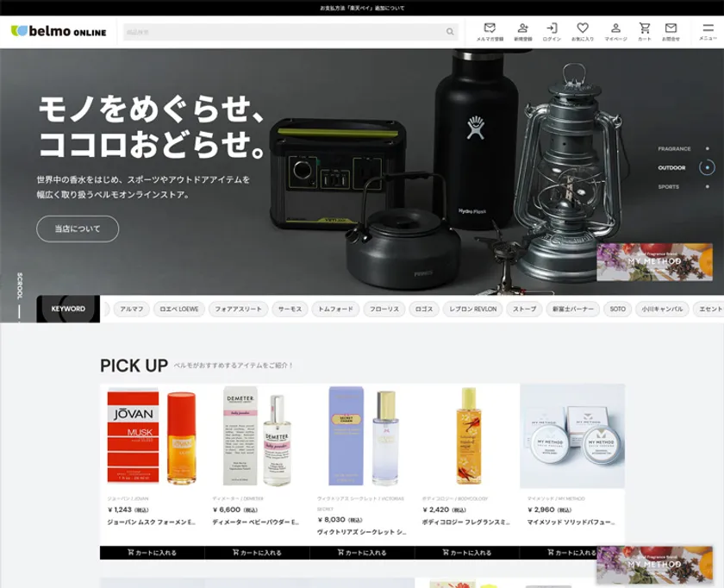Click the アルマフ keyword tag
This screenshot has width=724, height=588.
[132, 309]
